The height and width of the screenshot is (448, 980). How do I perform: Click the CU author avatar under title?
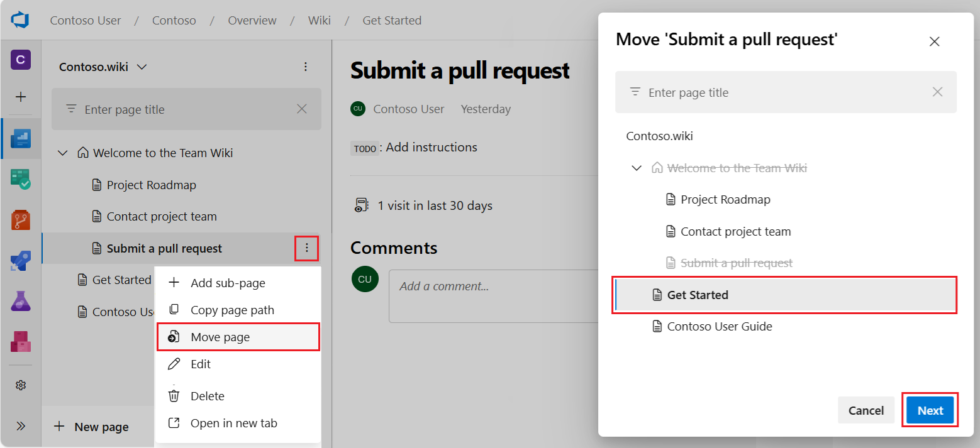[358, 109]
